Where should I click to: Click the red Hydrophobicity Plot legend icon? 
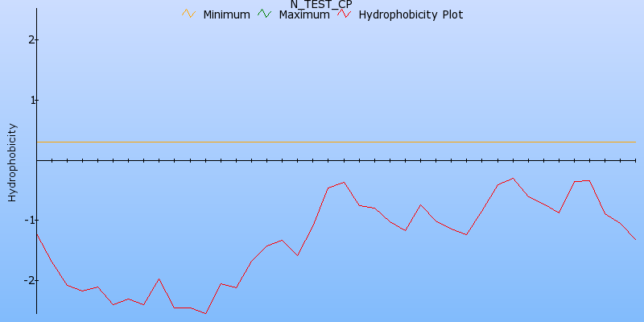344,14
